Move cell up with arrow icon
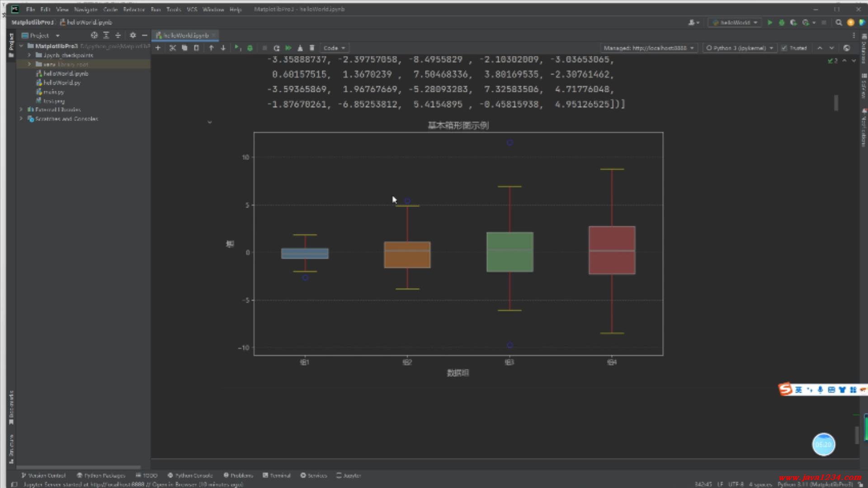Viewport: 868px width, 488px height. click(211, 48)
